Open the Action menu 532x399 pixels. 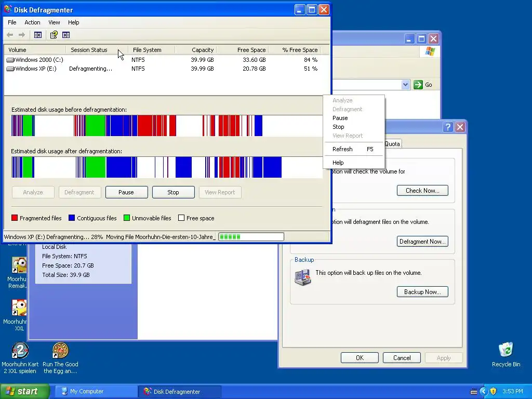click(32, 22)
